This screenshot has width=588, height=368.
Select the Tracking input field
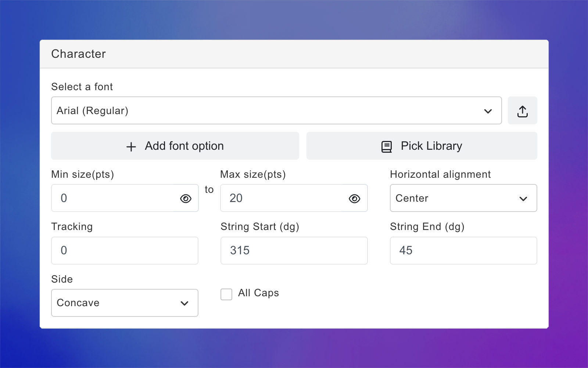point(125,251)
